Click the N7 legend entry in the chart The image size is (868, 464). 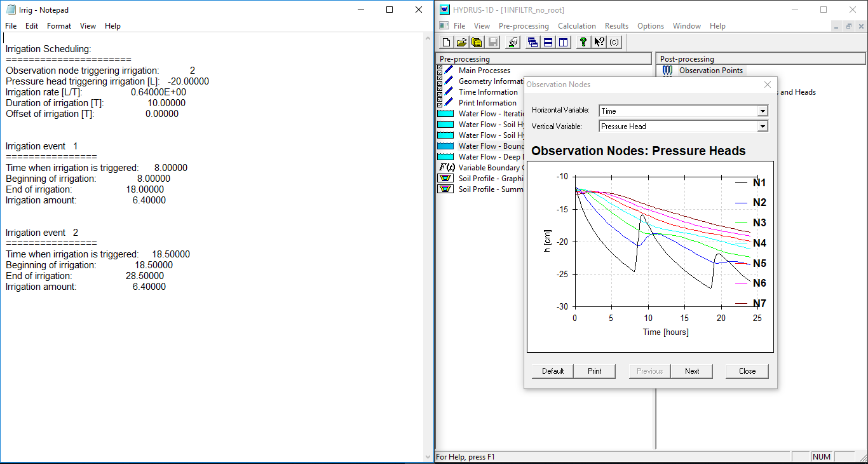[x=750, y=303]
